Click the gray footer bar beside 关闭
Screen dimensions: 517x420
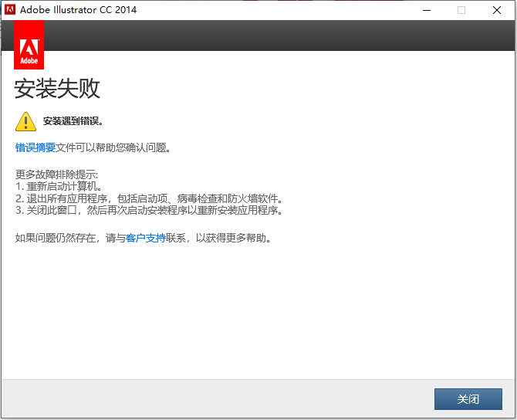[218, 398]
